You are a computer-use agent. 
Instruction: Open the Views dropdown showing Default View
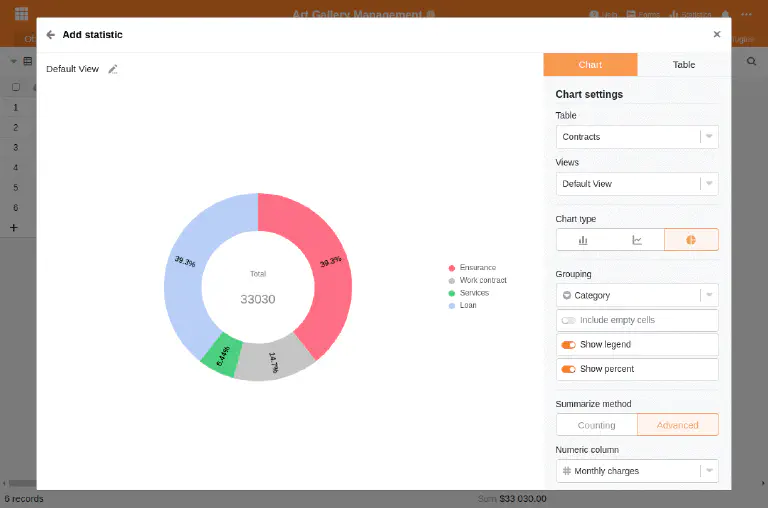pos(637,184)
